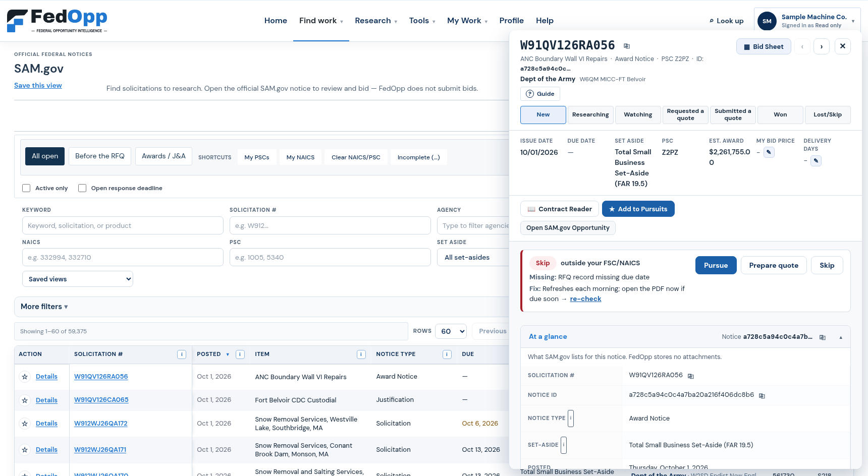Copy the W91QV126RA056 title to clipboard
The width and height of the screenshot is (868, 476).
(x=627, y=46)
